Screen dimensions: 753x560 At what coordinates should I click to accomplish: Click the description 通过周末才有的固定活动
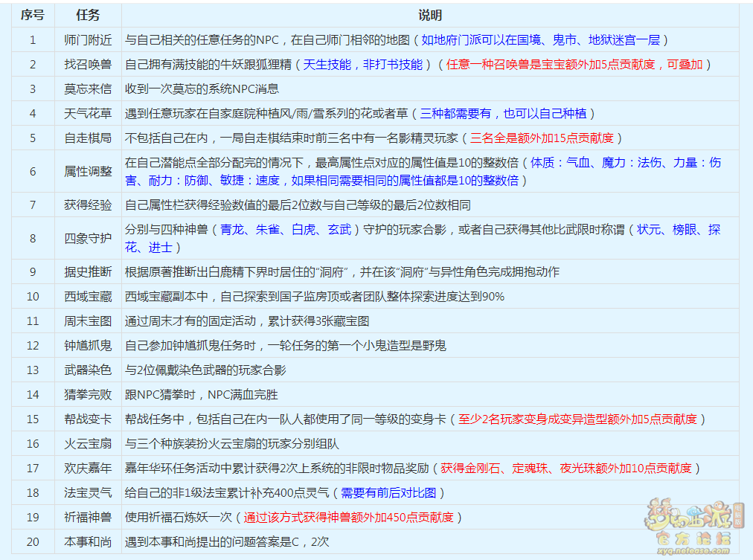point(247,321)
